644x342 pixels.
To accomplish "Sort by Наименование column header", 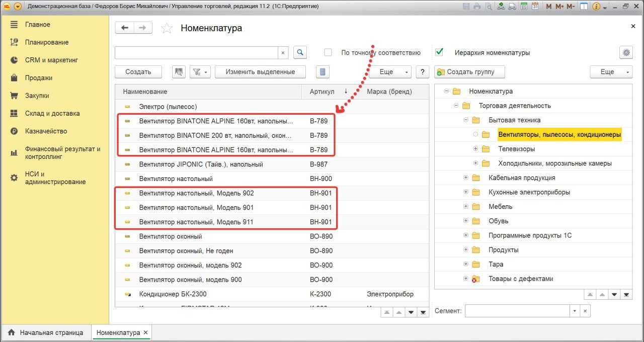I will [209, 92].
